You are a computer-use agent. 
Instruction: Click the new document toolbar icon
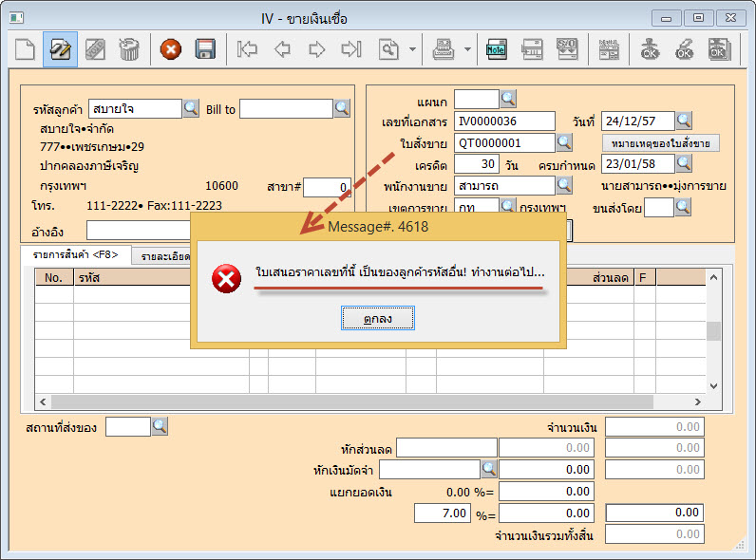point(25,49)
